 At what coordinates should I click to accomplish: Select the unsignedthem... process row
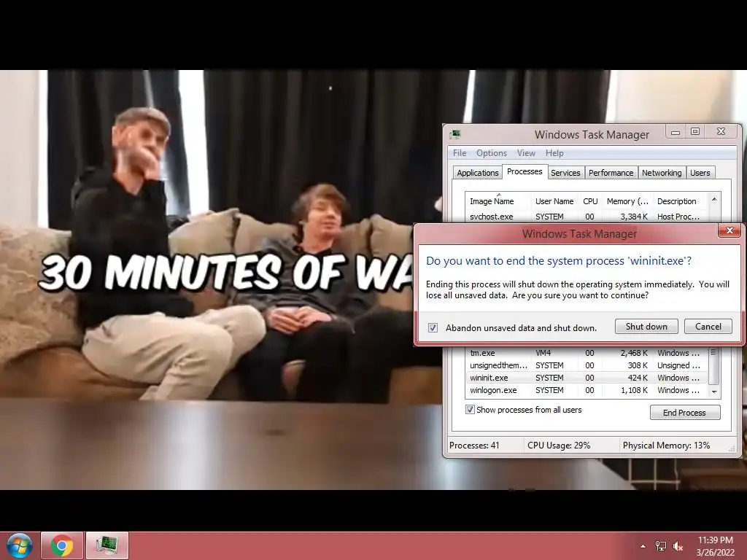pos(587,365)
